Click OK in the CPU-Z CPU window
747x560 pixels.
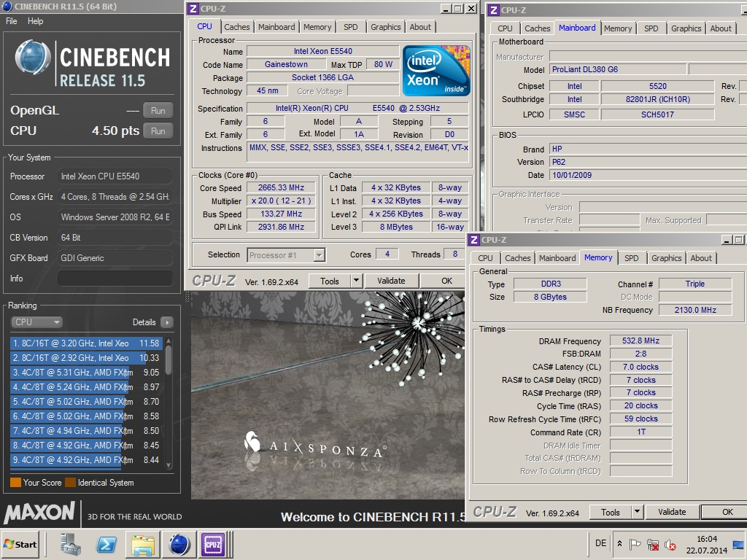444,281
